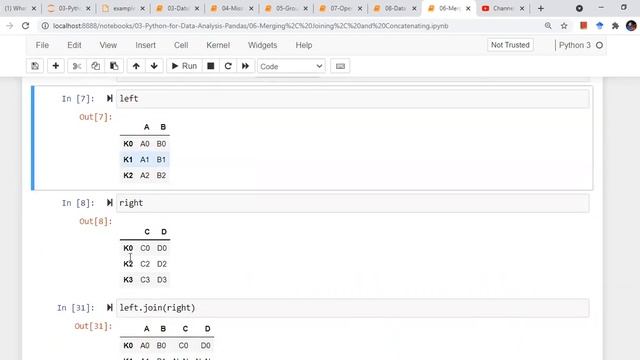Switch to the YouTube Channel browser tab

coord(502,8)
